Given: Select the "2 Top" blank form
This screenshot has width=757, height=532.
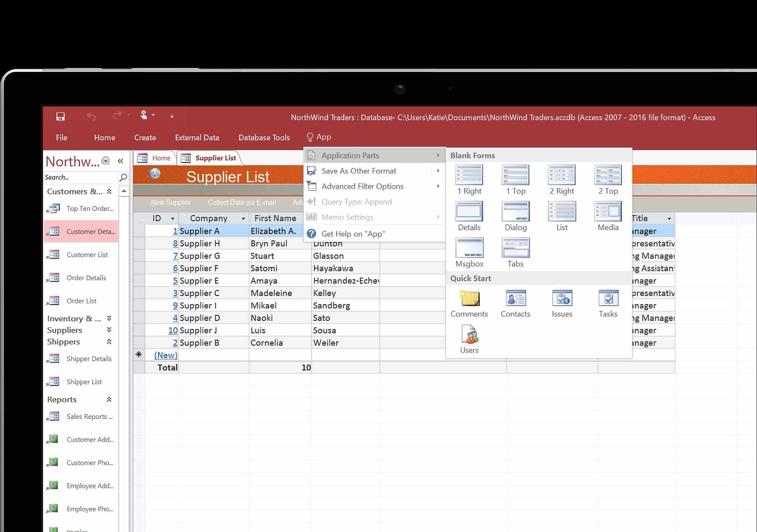Looking at the screenshot, I should (x=608, y=180).
